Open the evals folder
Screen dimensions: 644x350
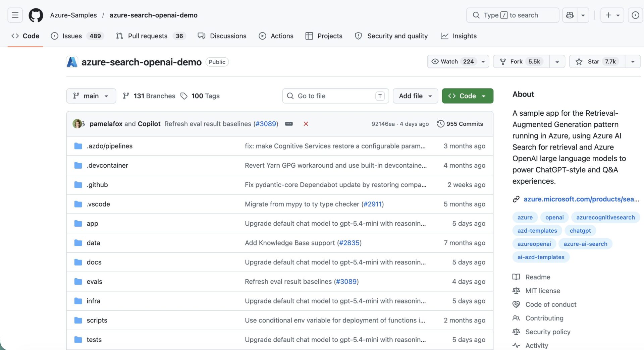pos(94,282)
